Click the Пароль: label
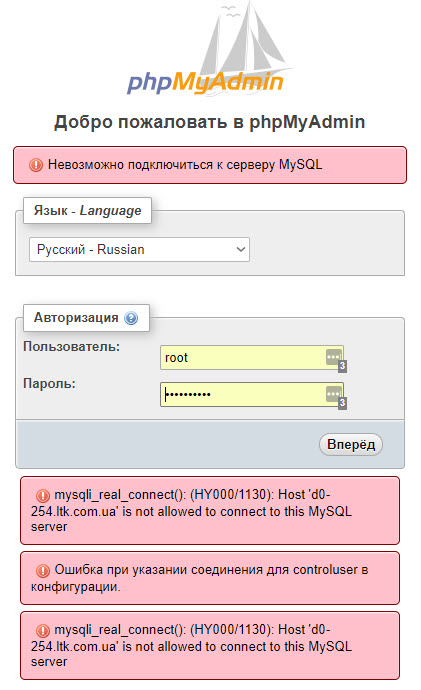Viewport: 421px width, 690px height. (x=49, y=384)
